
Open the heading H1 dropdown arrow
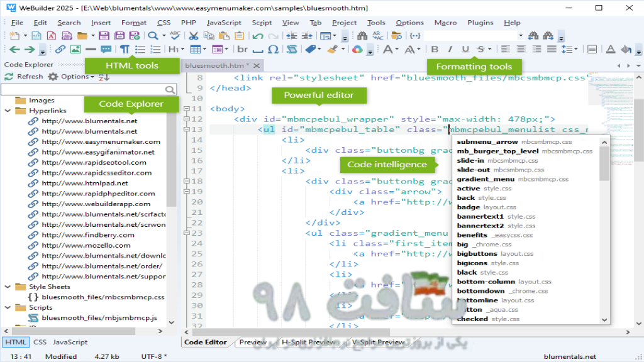coord(183,50)
